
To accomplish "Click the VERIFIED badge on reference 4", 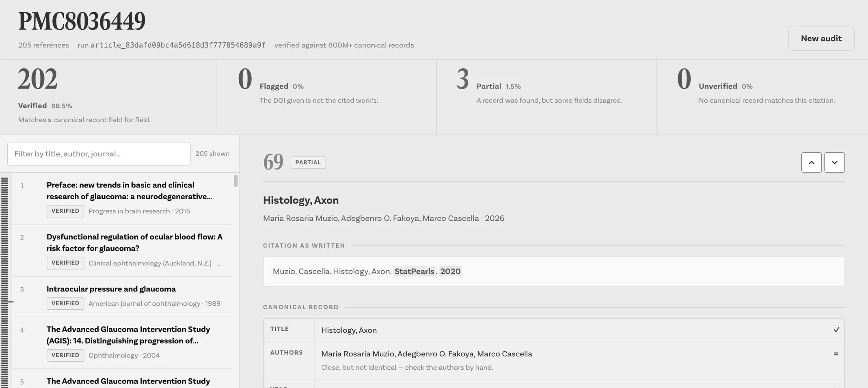I will tap(65, 355).
